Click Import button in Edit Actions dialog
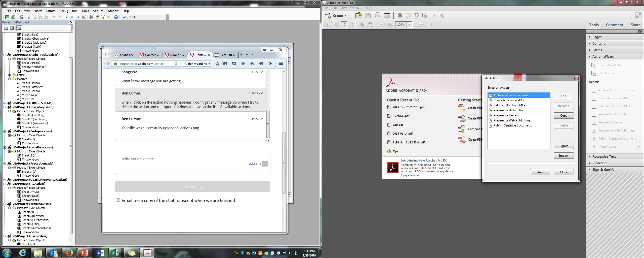 [x=563, y=156]
